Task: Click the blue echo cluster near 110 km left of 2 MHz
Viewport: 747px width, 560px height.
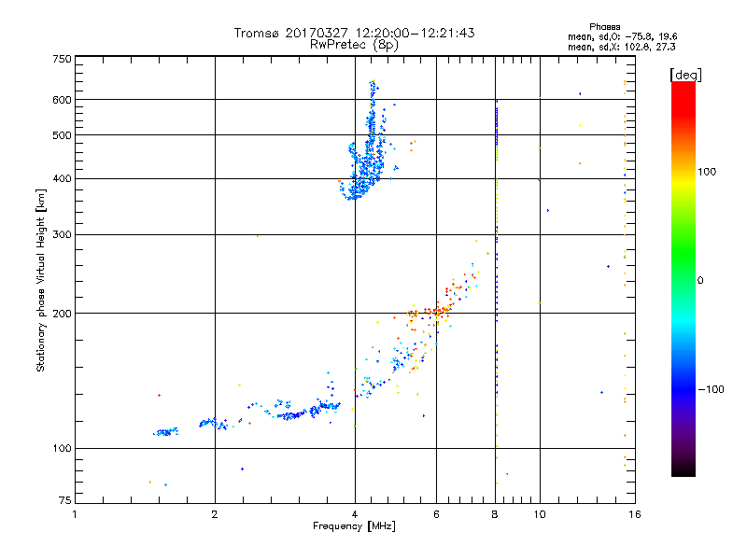Action: [166, 431]
